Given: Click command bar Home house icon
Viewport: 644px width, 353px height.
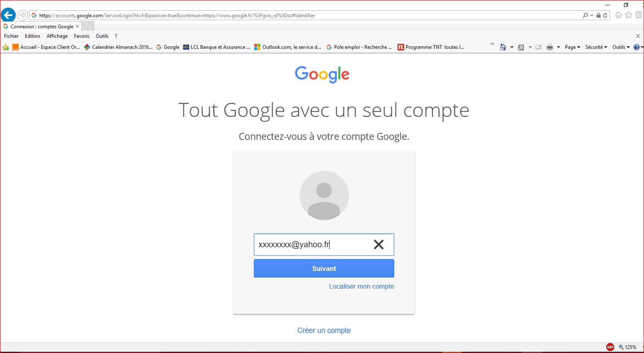Looking at the screenshot, I should 503,47.
